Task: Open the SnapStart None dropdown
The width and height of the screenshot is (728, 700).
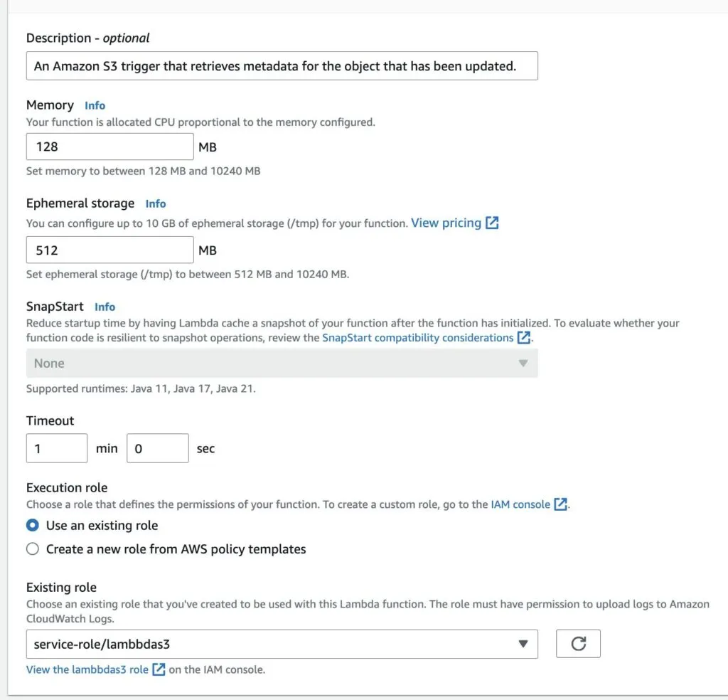Action: 282,363
